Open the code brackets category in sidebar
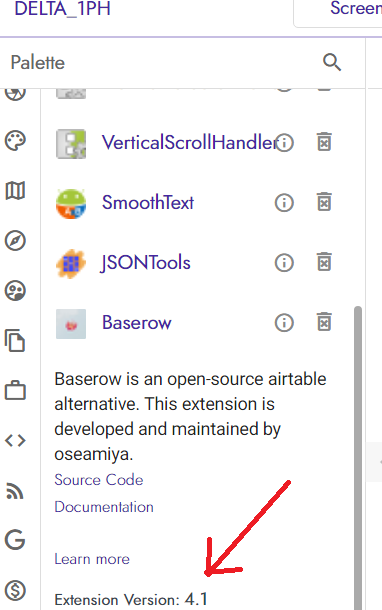 click(x=15, y=440)
